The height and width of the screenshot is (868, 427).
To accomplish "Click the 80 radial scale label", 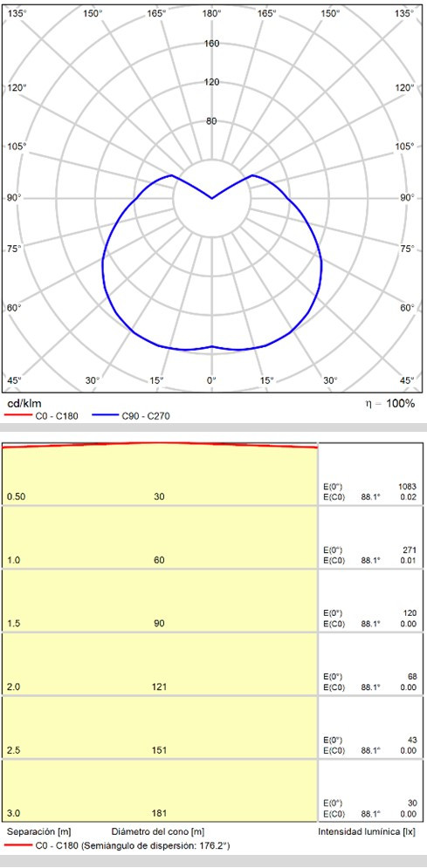I will pos(212,121).
